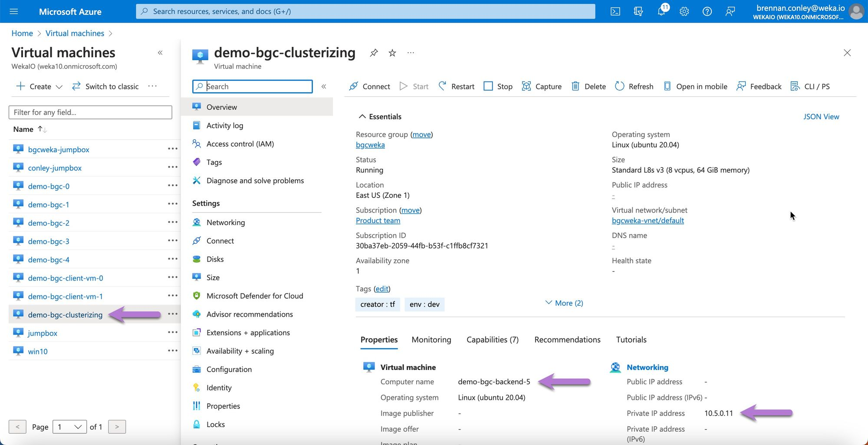Screen dimensions: 868x445
Task: Delete the virtual machine
Action: [x=589, y=86]
